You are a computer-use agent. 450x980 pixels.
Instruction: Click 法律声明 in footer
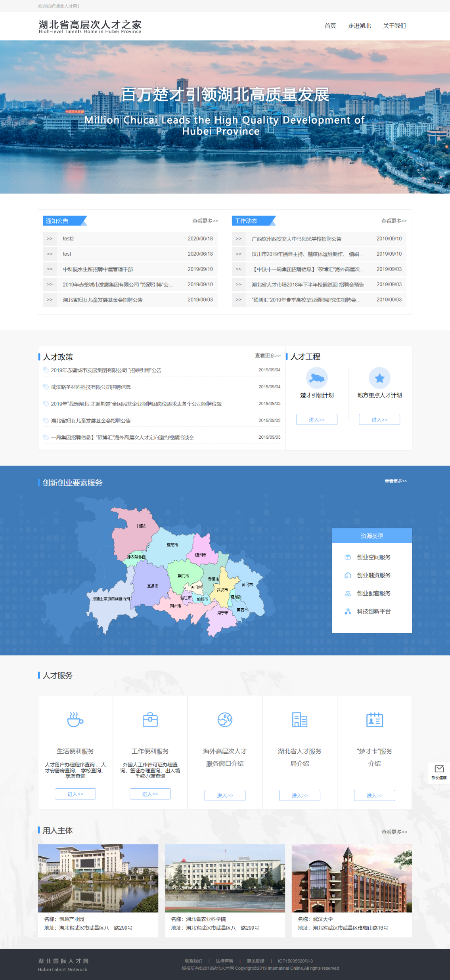[224, 961]
